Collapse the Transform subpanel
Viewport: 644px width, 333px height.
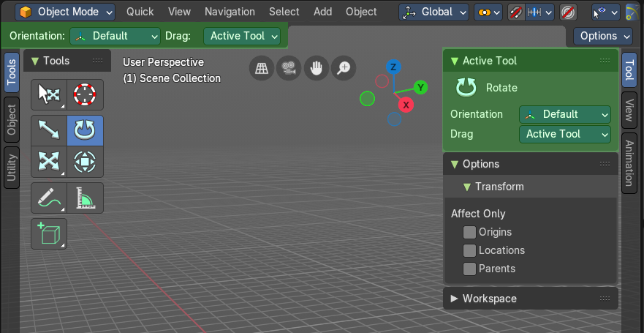(531, 187)
